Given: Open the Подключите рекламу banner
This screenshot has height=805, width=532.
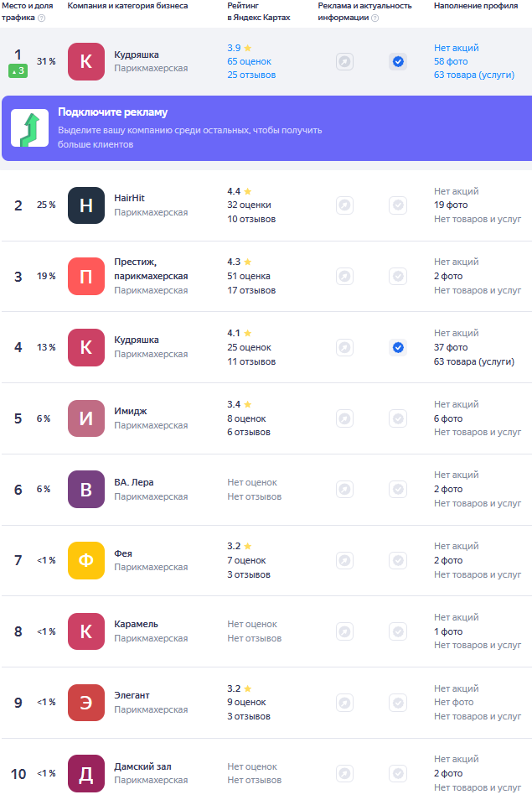Looking at the screenshot, I should point(266,128).
